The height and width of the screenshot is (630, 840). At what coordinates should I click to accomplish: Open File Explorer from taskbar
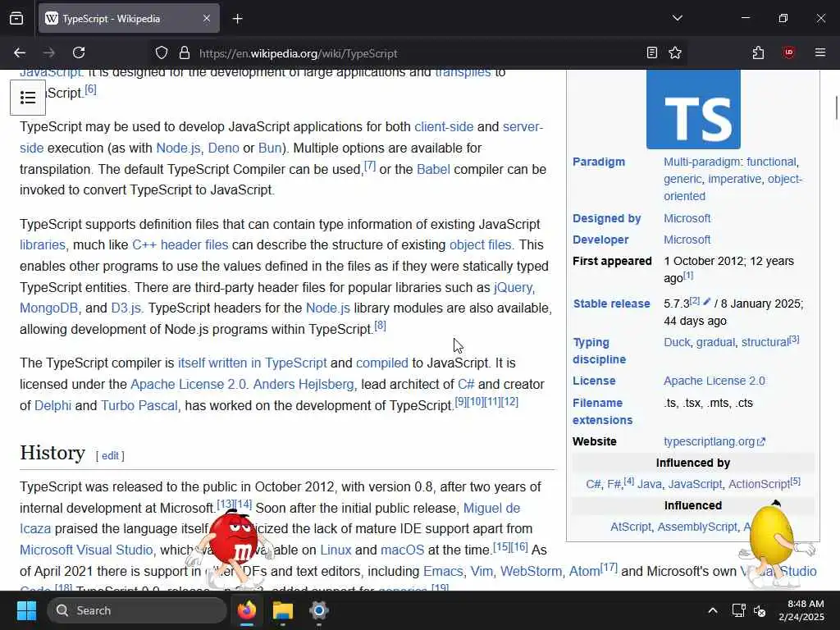[283, 610]
